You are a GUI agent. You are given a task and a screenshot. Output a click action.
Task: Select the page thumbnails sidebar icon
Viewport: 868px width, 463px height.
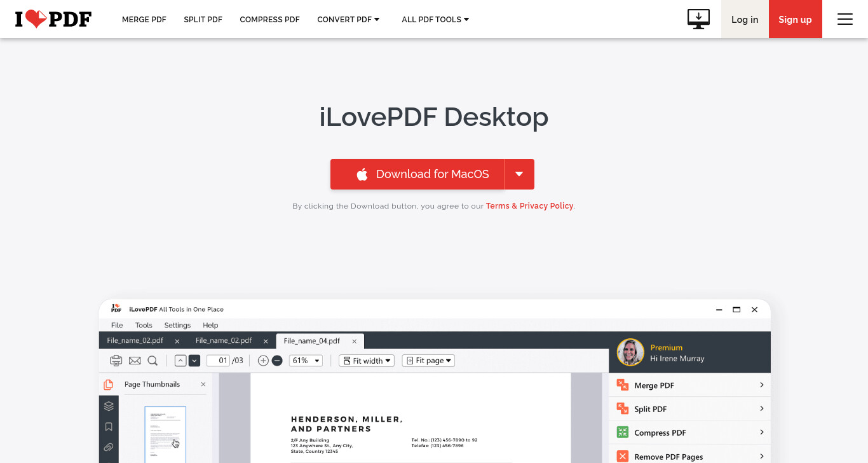pos(109,384)
